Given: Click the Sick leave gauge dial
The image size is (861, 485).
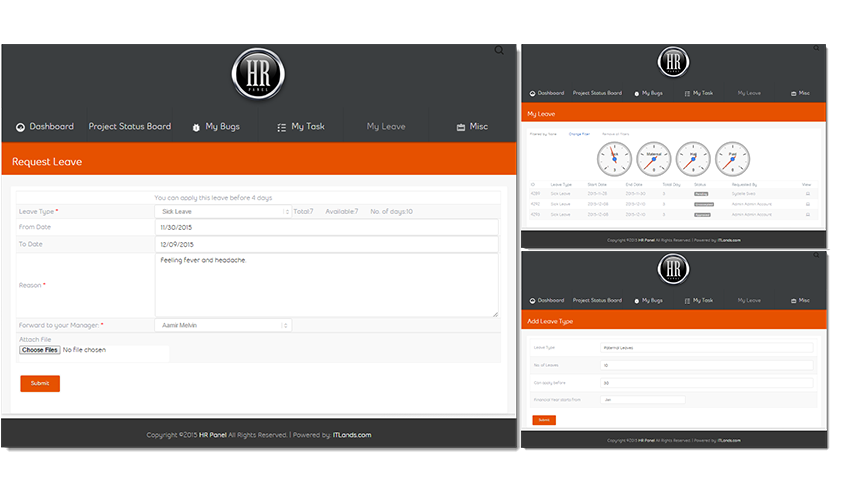Looking at the screenshot, I should coord(614,159).
